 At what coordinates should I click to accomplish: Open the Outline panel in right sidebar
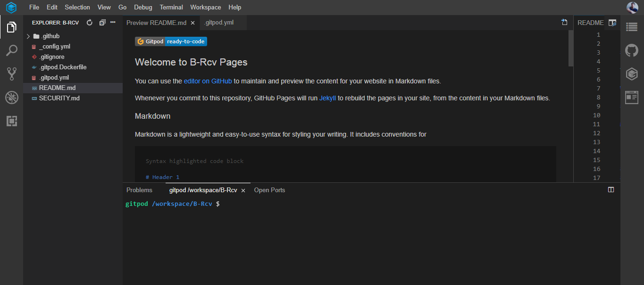click(x=632, y=27)
